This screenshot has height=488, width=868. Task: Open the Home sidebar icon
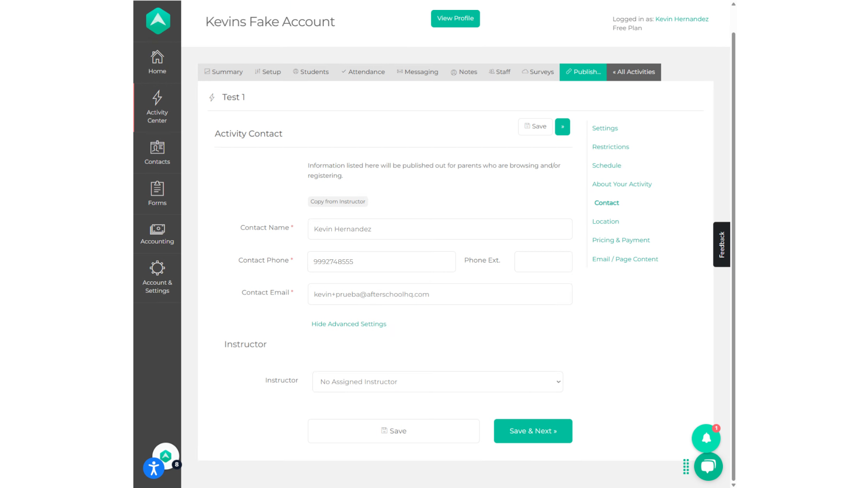[157, 57]
